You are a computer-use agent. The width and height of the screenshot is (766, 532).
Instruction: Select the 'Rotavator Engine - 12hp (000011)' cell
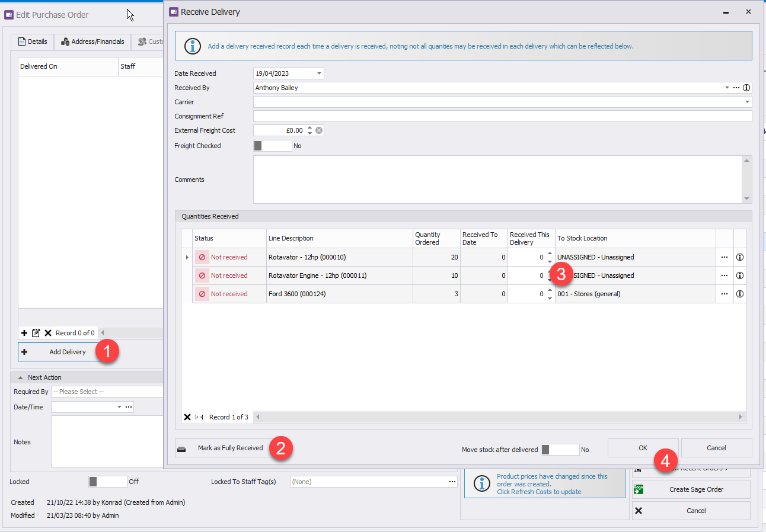[340, 275]
